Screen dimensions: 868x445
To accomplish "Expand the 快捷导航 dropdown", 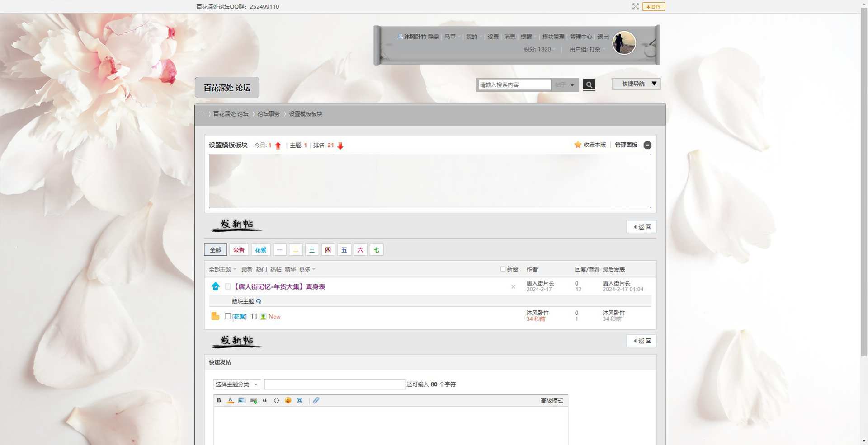I will click(x=636, y=84).
